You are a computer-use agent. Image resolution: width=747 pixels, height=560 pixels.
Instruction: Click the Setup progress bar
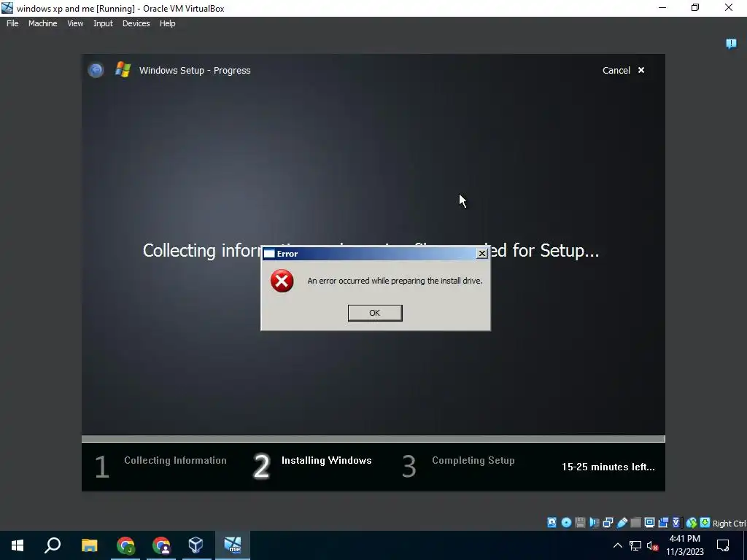tap(373, 438)
